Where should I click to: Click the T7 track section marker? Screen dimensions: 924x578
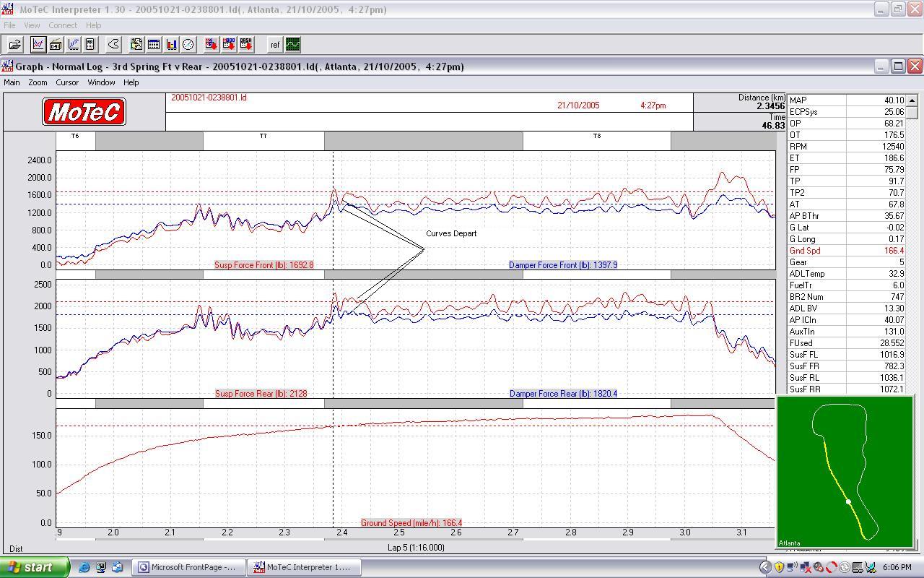point(263,137)
